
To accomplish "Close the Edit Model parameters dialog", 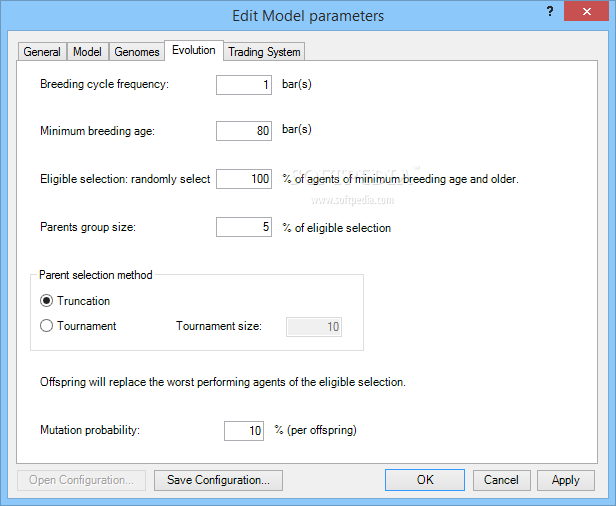I will tap(590, 11).
